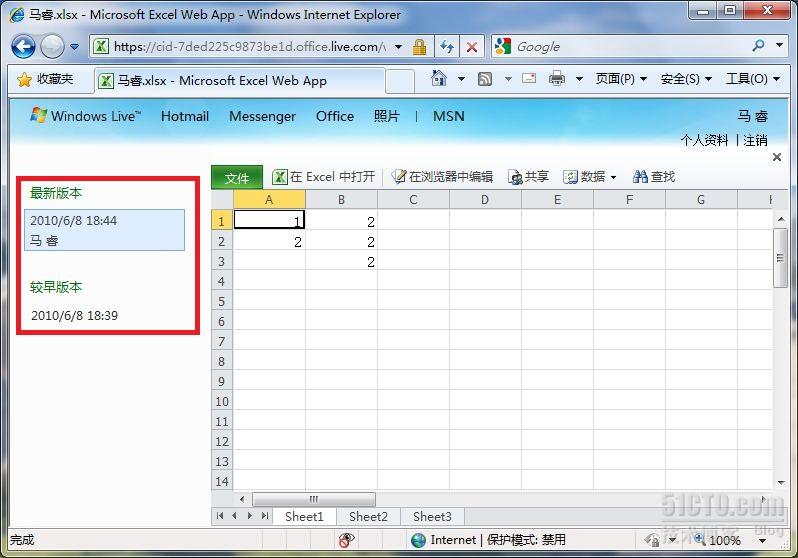Jump to first sheet navigation arrow
The image size is (798, 558).
[220, 516]
